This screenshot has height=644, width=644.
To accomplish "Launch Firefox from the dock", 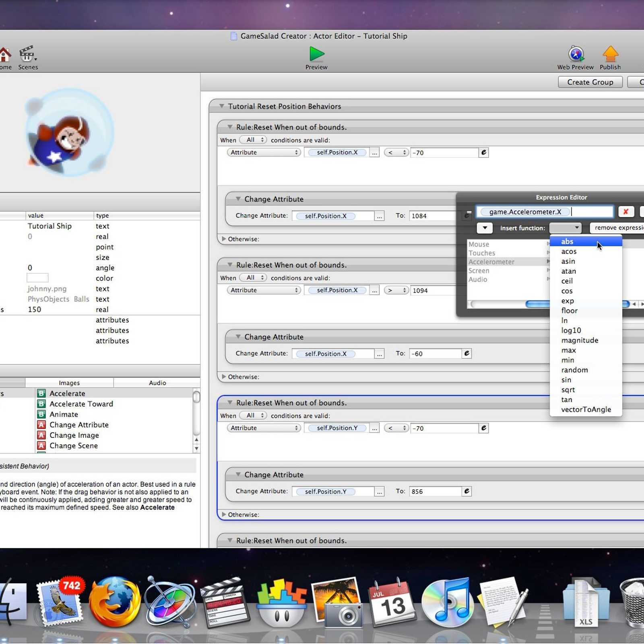I will pos(115,602).
